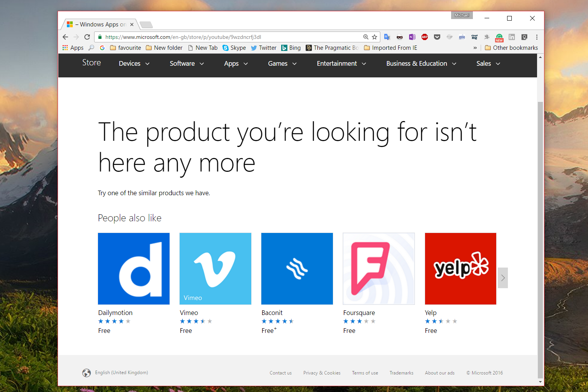Change region via English (United Kingdom)
This screenshot has height=392, width=588.
[x=115, y=373]
